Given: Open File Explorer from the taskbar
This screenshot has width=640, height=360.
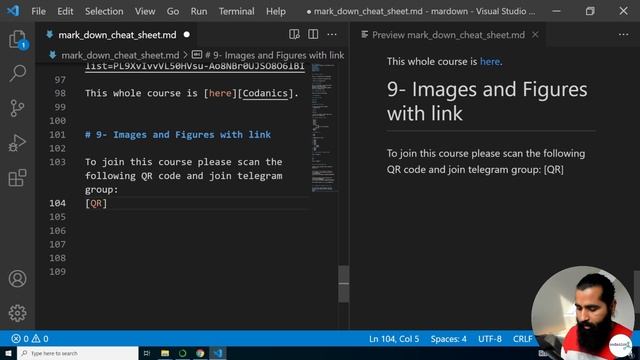Looking at the screenshot, I should pyautogui.click(x=165, y=353).
